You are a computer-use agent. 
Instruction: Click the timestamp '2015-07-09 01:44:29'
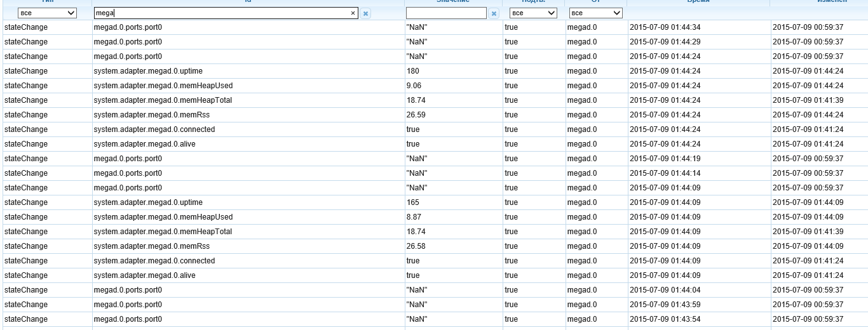(x=665, y=42)
